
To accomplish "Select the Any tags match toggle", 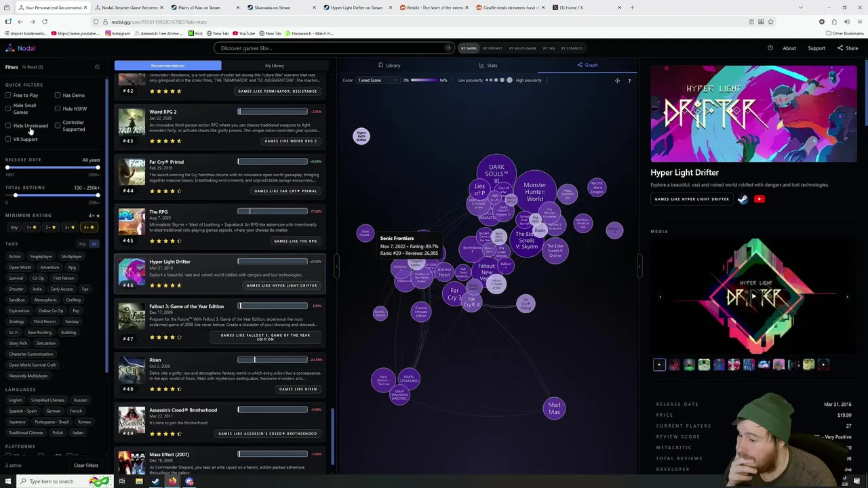I will pyautogui.click(x=83, y=244).
